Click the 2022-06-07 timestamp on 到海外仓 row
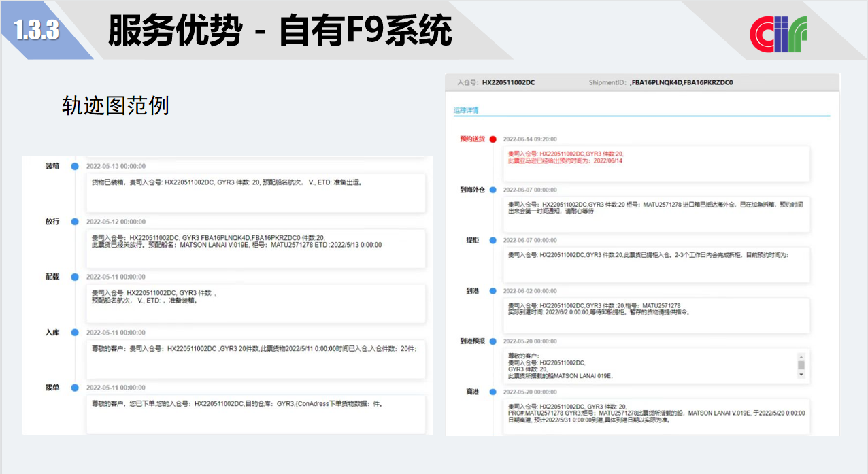Screen dimensions: 868x474 pos(530,190)
